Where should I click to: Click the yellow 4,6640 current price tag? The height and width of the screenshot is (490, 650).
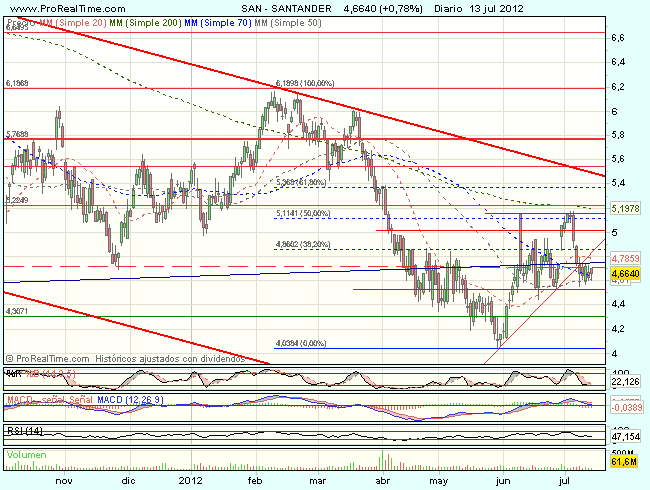(x=626, y=274)
